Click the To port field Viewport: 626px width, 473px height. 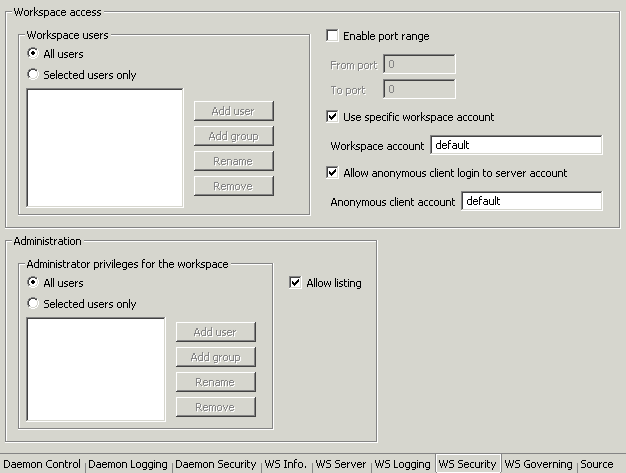point(419,89)
